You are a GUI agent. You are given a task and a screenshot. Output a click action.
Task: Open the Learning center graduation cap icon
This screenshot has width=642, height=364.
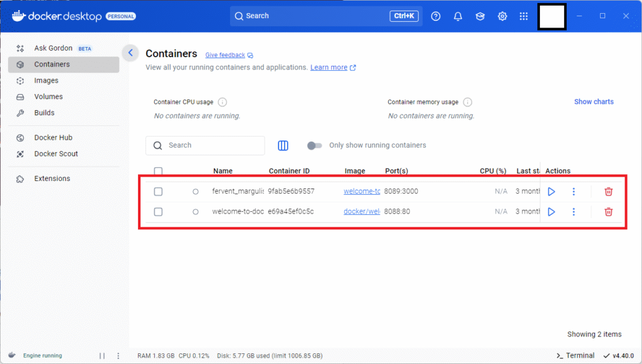pos(480,16)
